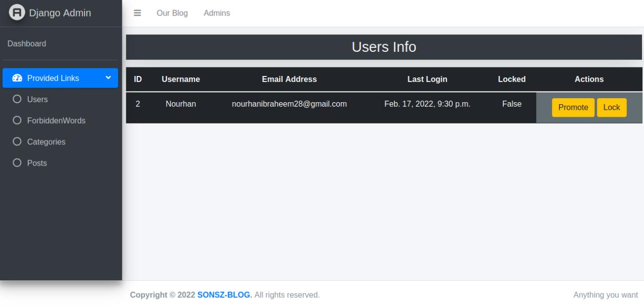Click circle icon beside Users
Screen dimensions: 644x308
tap(17, 99)
